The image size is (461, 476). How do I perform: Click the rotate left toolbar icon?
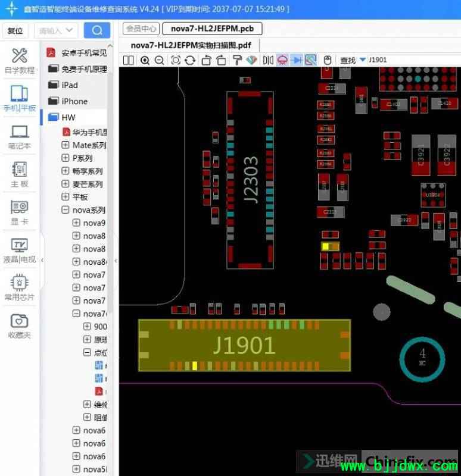point(206,60)
